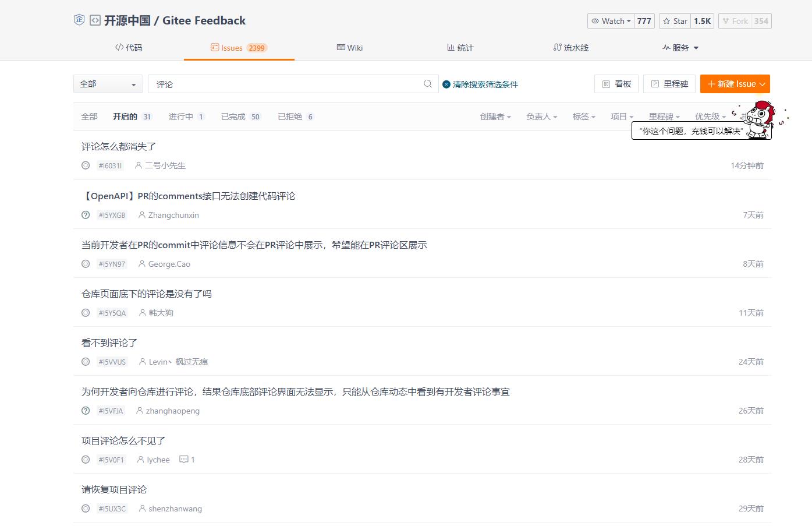The image size is (812, 526).
Task: Click user icon next to 韩大狗
Action: point(143,313)
